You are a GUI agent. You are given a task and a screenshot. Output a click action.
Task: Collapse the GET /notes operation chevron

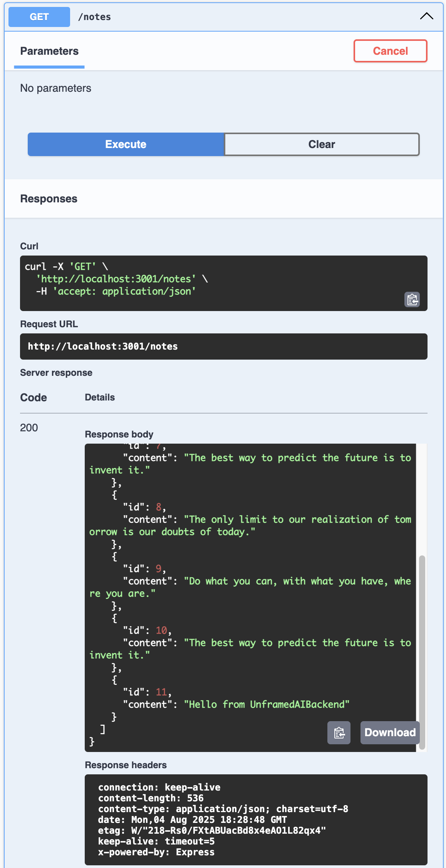426,16
